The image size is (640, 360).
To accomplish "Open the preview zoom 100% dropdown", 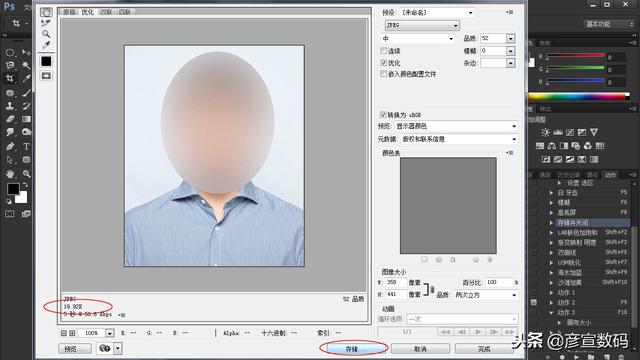I will pyautogui.click(x=109, y=333).
